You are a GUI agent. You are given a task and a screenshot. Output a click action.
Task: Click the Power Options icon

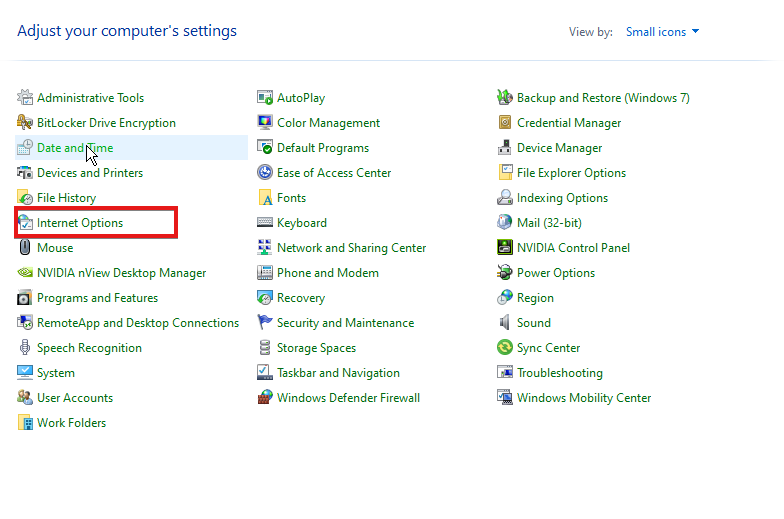[504, 272]
